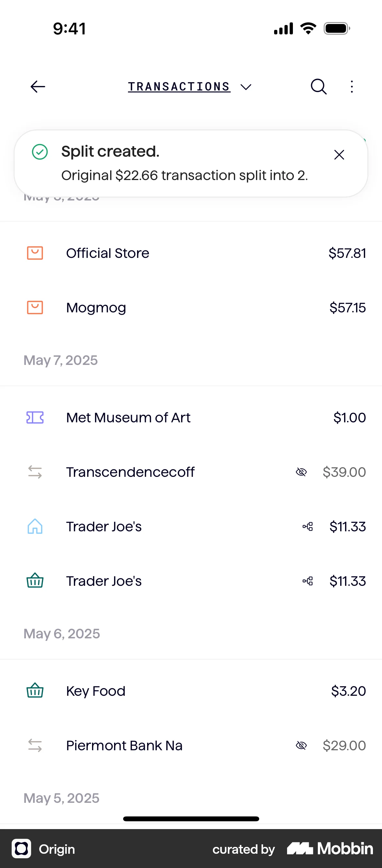Tap the $3.20 Key Food amount
The height and width of the screenshot is (868, 382).
click(x=348, y=691)
